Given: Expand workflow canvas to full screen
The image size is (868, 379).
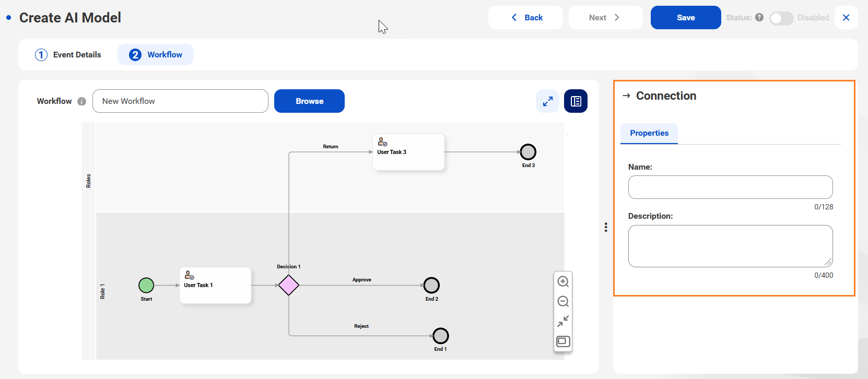Looking at the screenshot, I should click(x=547, y=101).
